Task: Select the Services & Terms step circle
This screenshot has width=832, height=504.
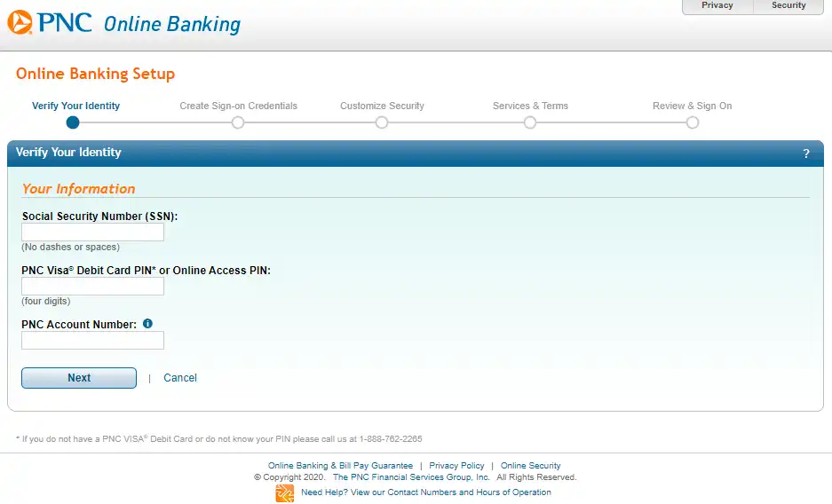Action: [x=529, y=123]
